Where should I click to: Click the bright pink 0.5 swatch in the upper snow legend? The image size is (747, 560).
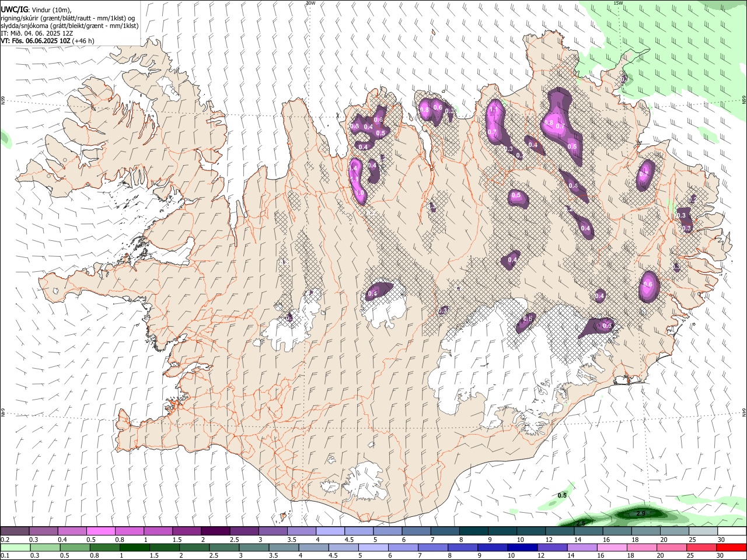click(x=100, y=531)
